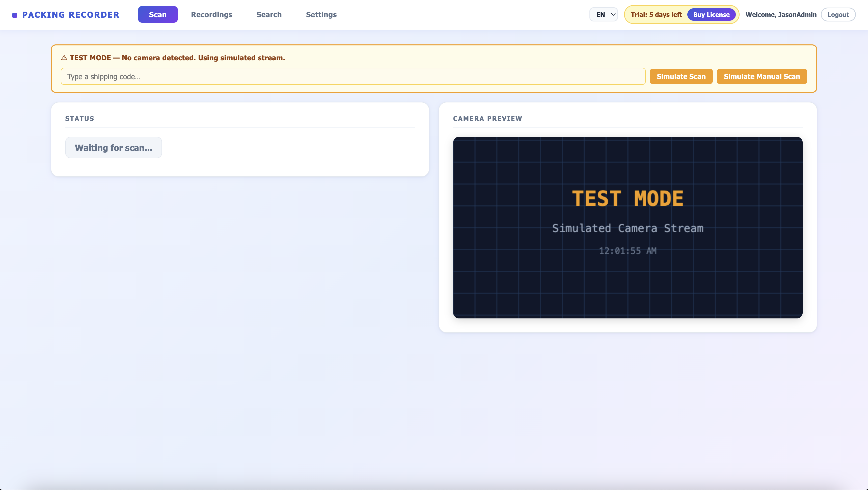Click the CAMERA PREVIEW heading
The image size is (868, 490).
[x=487, y=119]
